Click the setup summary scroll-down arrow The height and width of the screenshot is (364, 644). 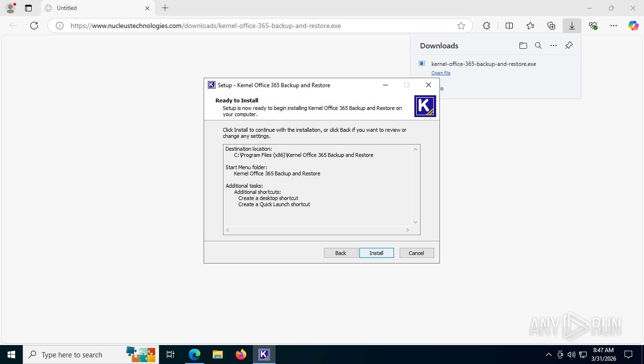click(x=415, y=222)
